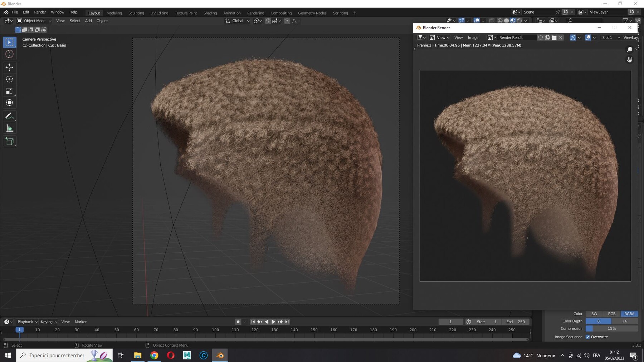
Task: Open the Render menu
Action: point(40,12)
